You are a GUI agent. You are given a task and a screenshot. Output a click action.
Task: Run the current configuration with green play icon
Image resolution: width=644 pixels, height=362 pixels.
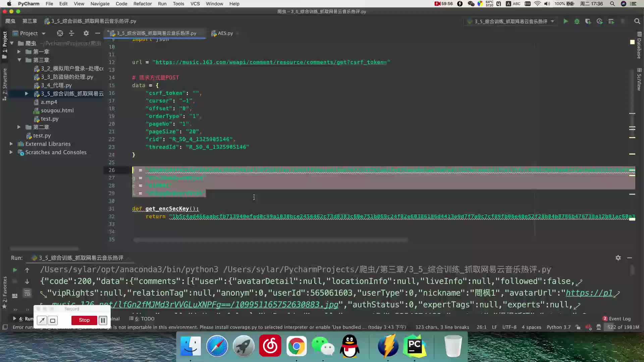click(566, 21)
